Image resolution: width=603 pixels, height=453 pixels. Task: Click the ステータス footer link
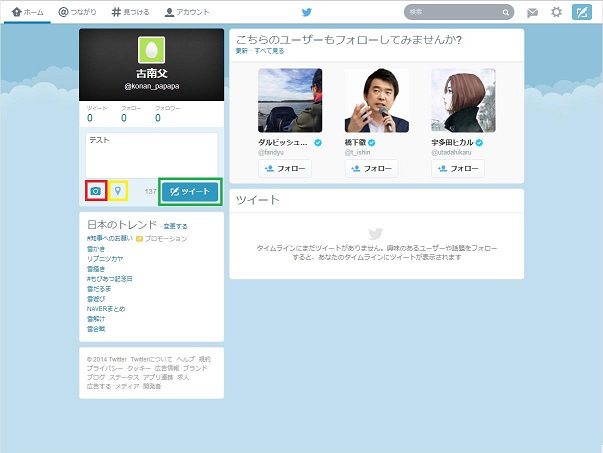click(124, 377)
